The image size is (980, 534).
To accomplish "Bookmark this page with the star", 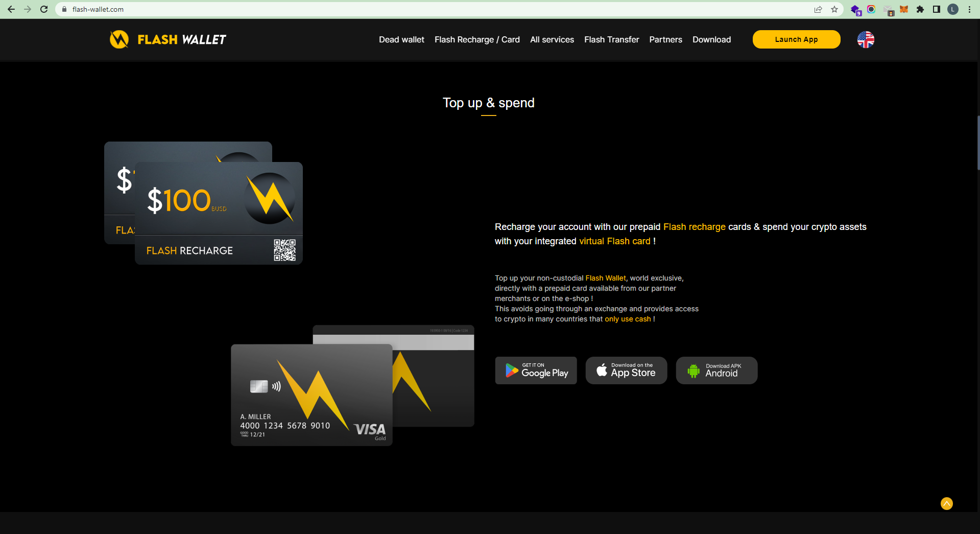I will pos(834,9).
